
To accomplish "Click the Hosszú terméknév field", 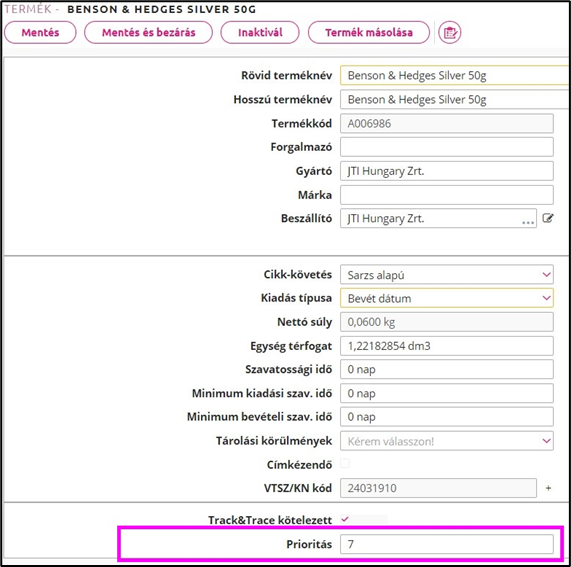I will click(454, 99).
